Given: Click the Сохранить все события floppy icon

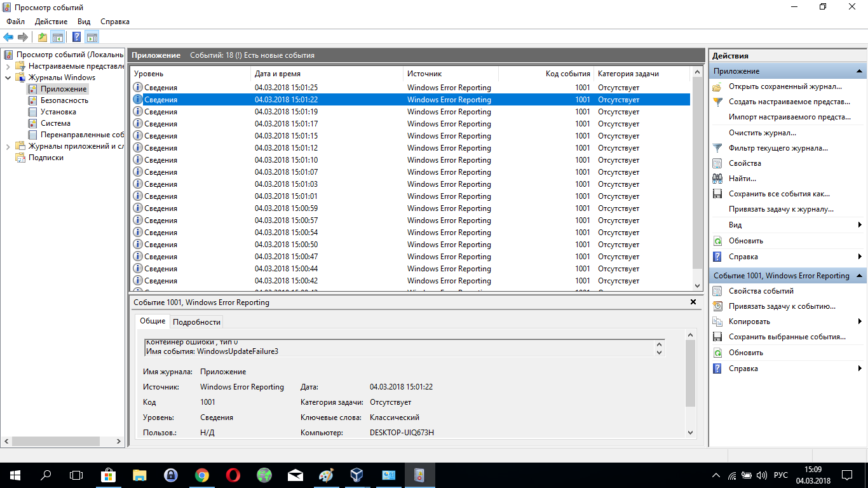Looking at the screenshot, I should point(717,194).
